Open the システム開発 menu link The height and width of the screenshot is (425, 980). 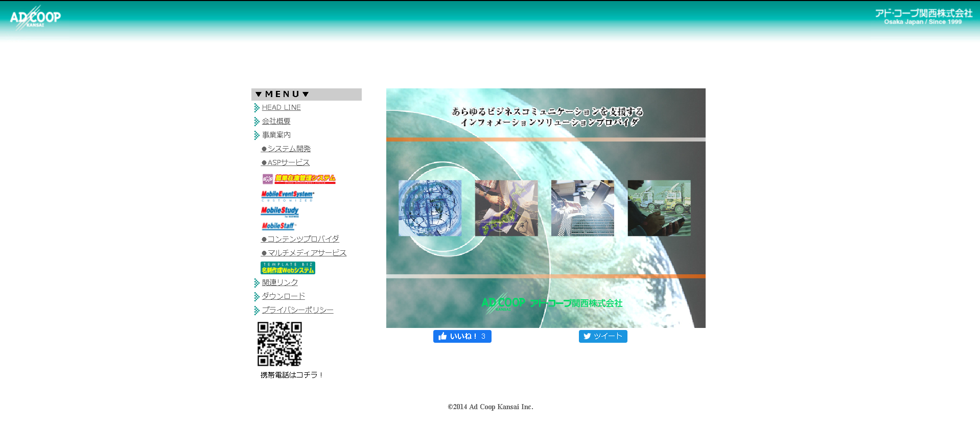pos(289,149)
